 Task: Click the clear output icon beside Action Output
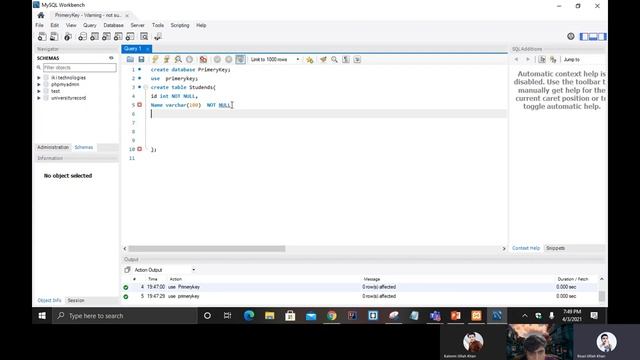point(127,270)
